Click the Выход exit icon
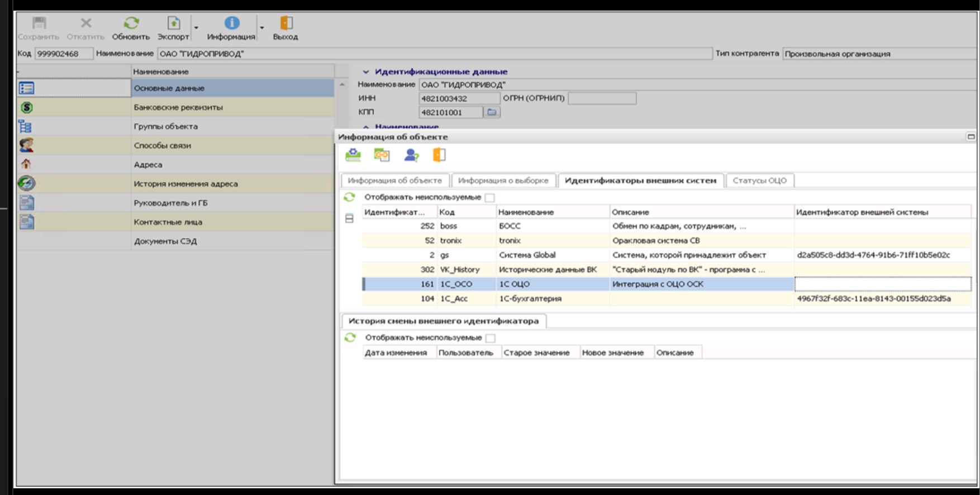Screen dimensions: 980x495 pyautogui.click(x=286, y=23)
